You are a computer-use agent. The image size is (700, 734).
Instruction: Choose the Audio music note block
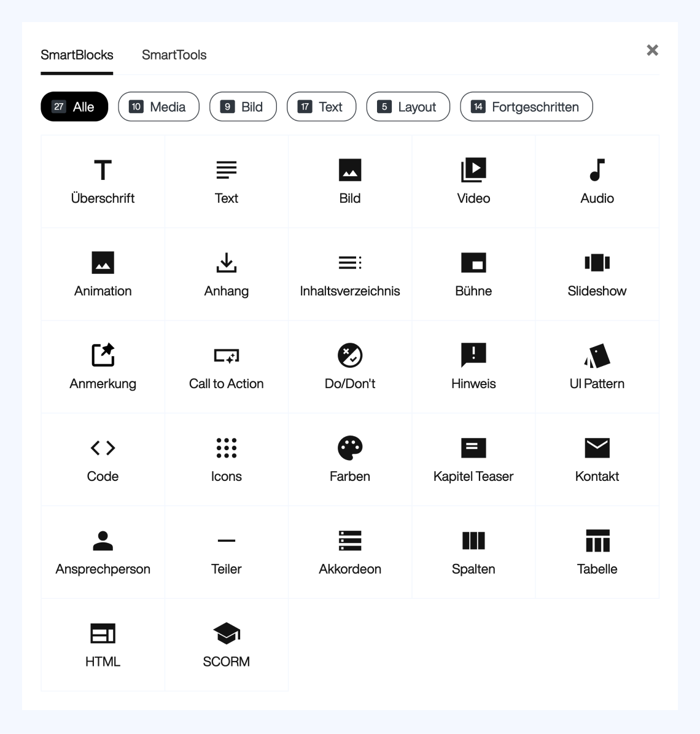click(597, 182)
